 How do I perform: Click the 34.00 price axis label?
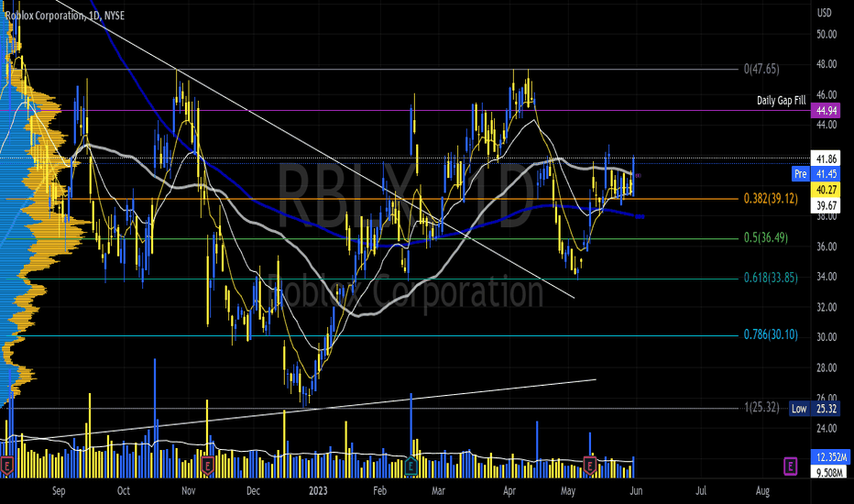(827, 277)
